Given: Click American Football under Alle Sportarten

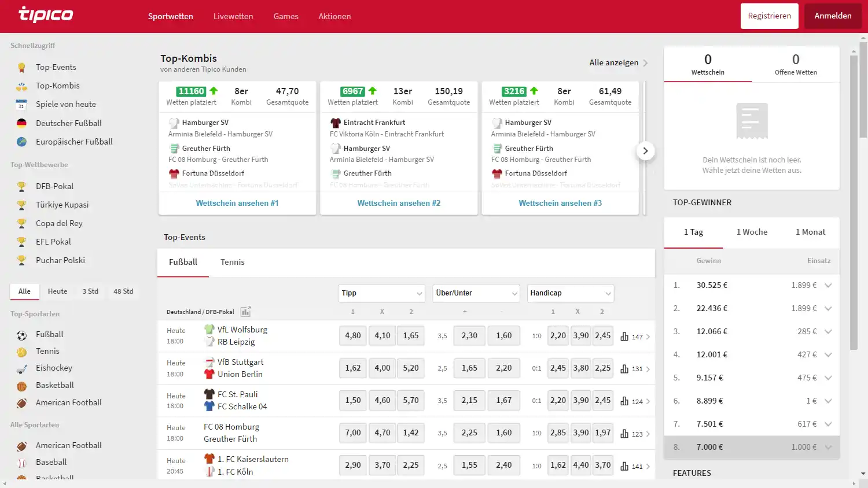Looking at the screenshot, I should 69,445.
